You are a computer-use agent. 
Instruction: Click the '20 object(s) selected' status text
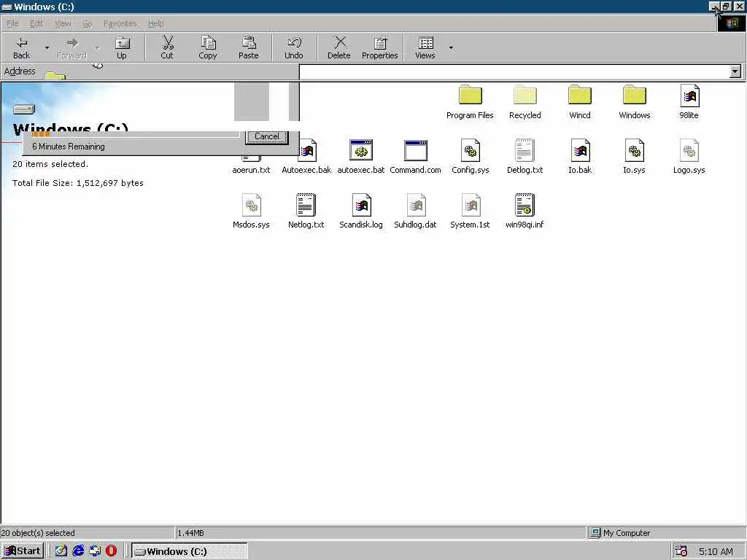point(38,533)
